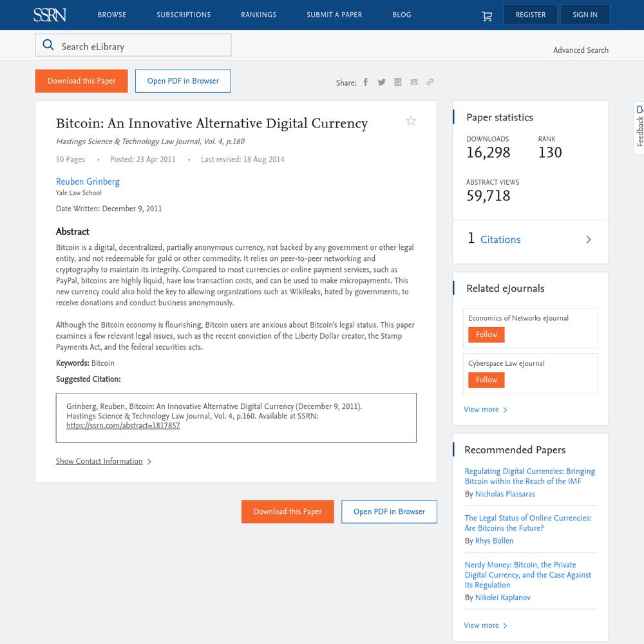
Task: Click the Date Written: December 9, 2011 text
Action: coord(109,209)
